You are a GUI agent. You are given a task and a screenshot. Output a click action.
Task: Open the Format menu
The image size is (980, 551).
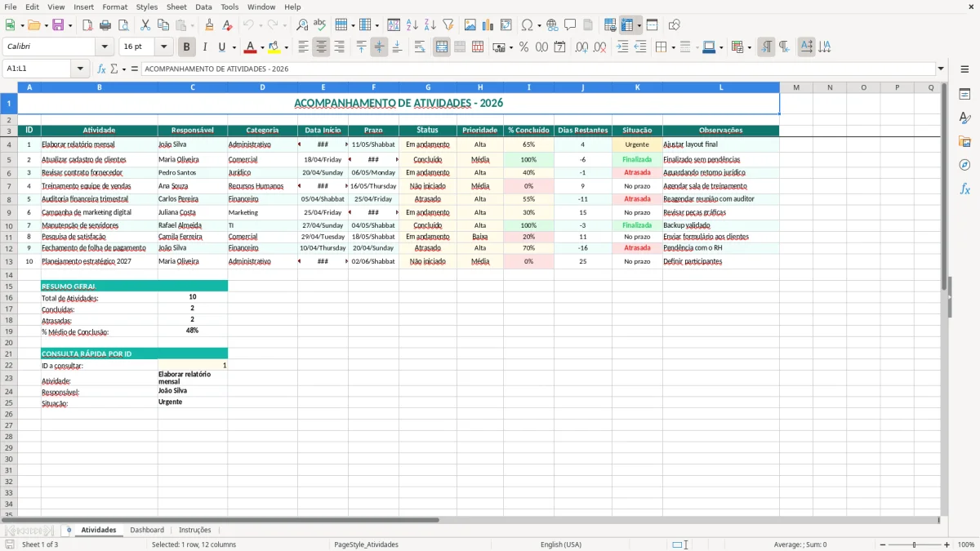click(x=115, y=7)
